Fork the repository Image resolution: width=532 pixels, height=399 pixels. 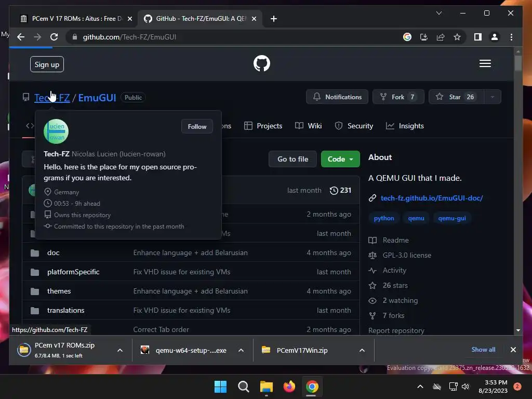pyautogui.click(x=398, y=97)
